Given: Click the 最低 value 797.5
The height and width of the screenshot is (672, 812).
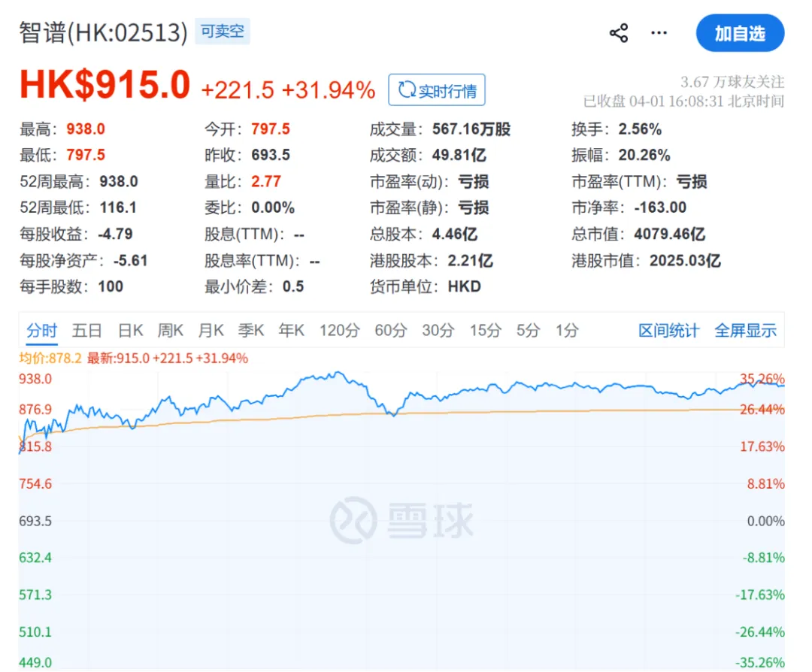Looking at the screenshot, I should [86, 155].
